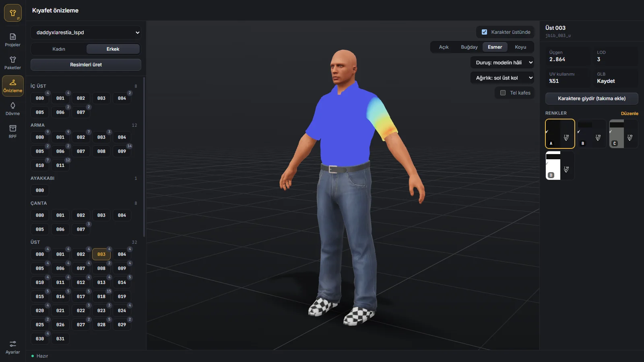Toggle the Tel kafes wireframe checkbox
Image resolution: width=644 pixels, height=362 pixels.
pyautogui.click(x=503, y=93)
